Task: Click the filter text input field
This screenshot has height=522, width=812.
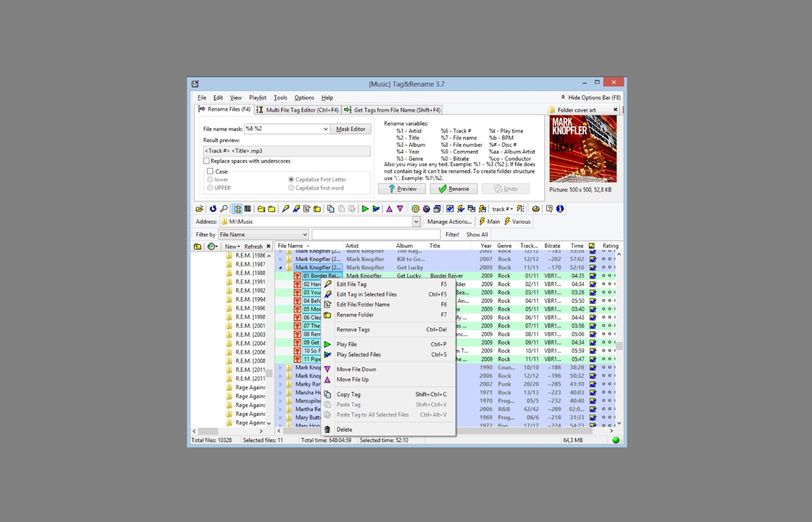Action: click(376, 235)
